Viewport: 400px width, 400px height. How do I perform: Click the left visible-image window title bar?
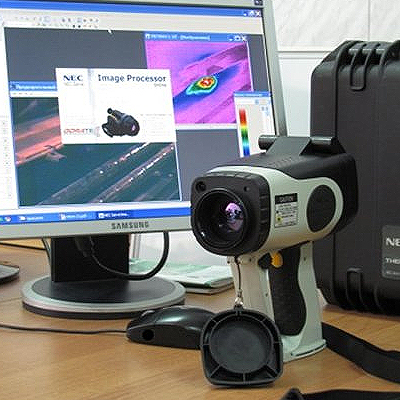click(33, 87)
